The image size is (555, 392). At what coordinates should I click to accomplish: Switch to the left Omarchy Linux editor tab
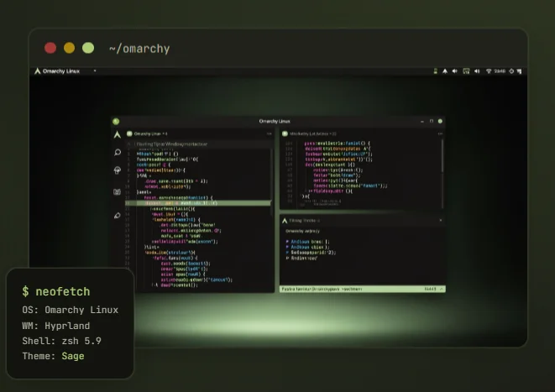tap(147, 133)
